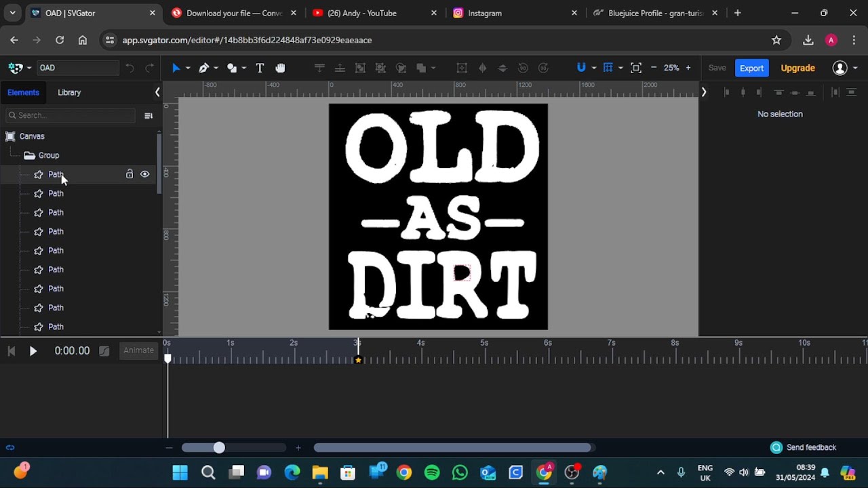This screenshot has height=488, width=868.
Task: Click the elements sort options icon beside Search
Action: tap(149, 115)
